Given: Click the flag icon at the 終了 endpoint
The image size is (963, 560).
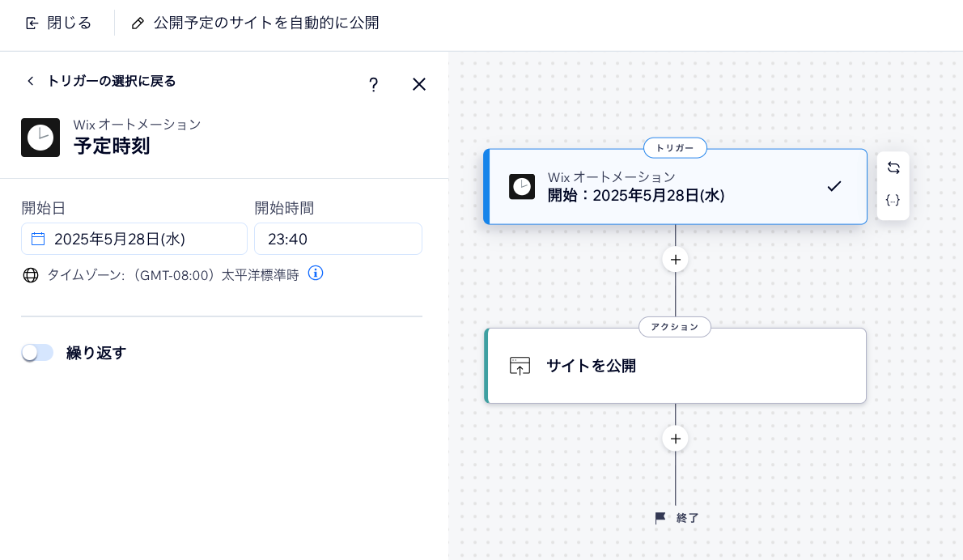Looking at the screenshot, I should [x=661, y=517].
